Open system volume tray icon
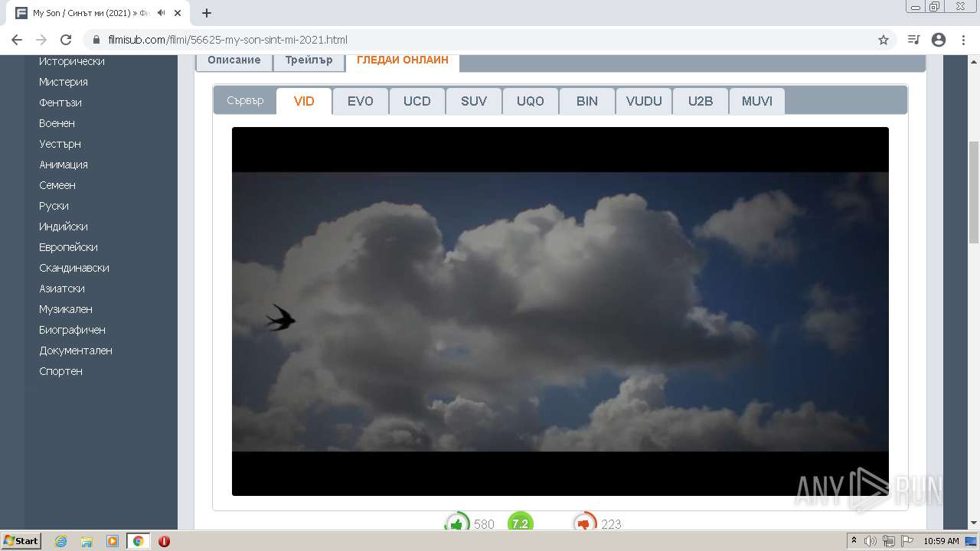980x551 pixels. pos(871,541)
